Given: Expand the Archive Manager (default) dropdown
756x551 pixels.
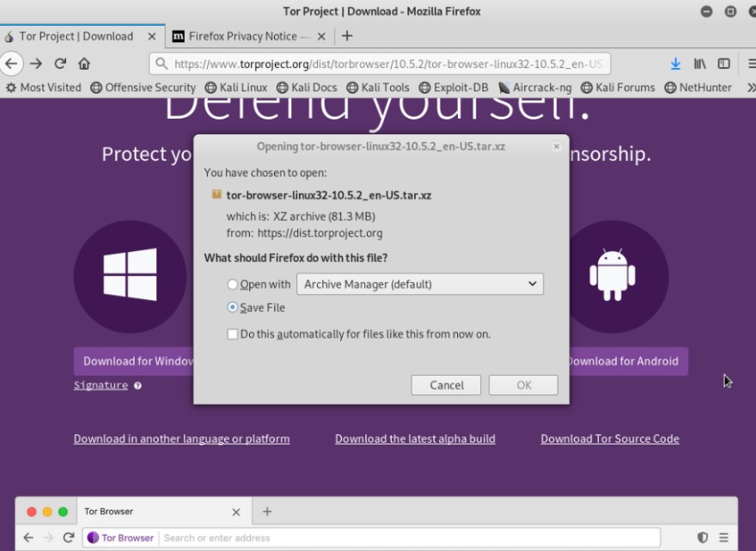Looking at the screenshot, I should (x=420, y=284).
